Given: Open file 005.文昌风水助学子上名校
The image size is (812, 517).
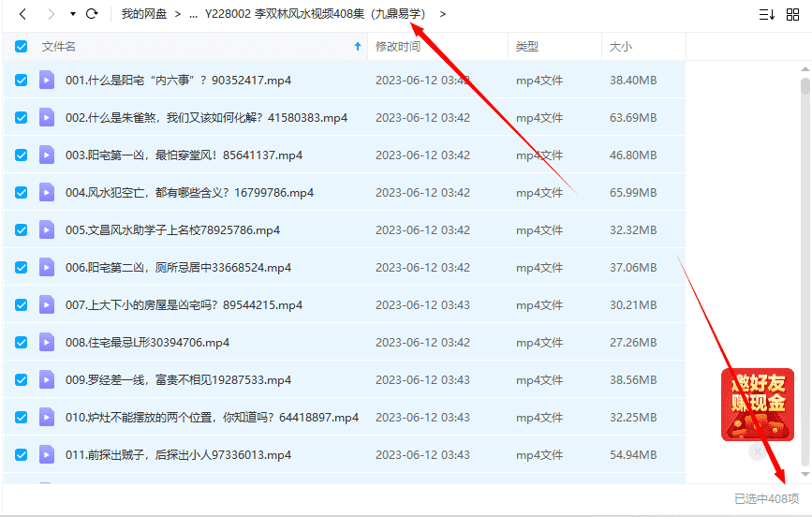Looking at the screenshot, I should coord(173,230).
